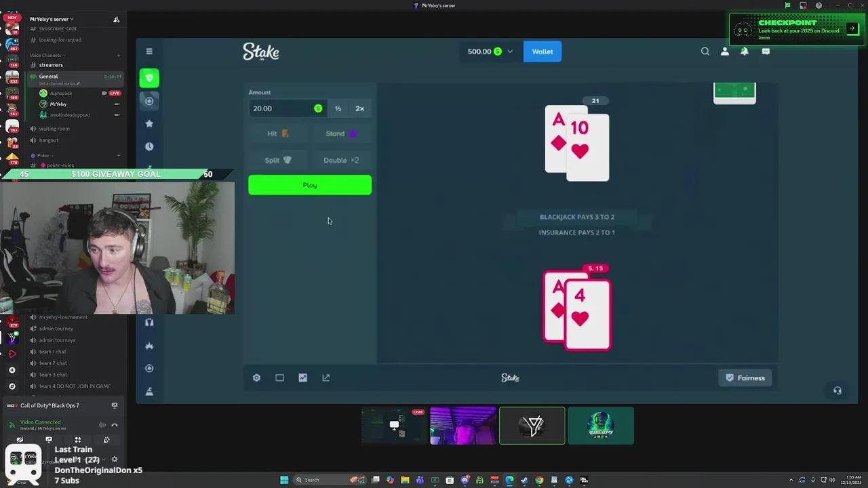The image size is (868, 488).
Task: Toggle Discord noise suppression icon
Action: (102, 425)
